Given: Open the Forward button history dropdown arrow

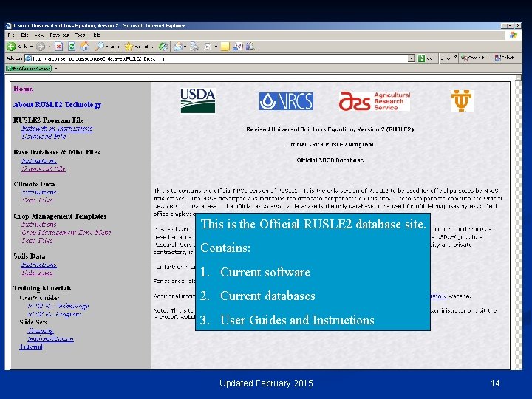Looking at the screenshot, I should pos(50,47).
